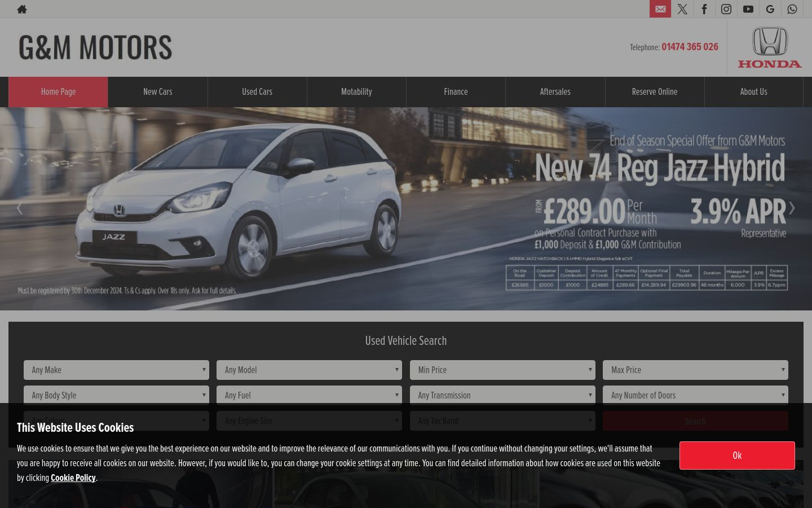Open the Google icon link
The image size is (812, 508).
pos(770,9)
